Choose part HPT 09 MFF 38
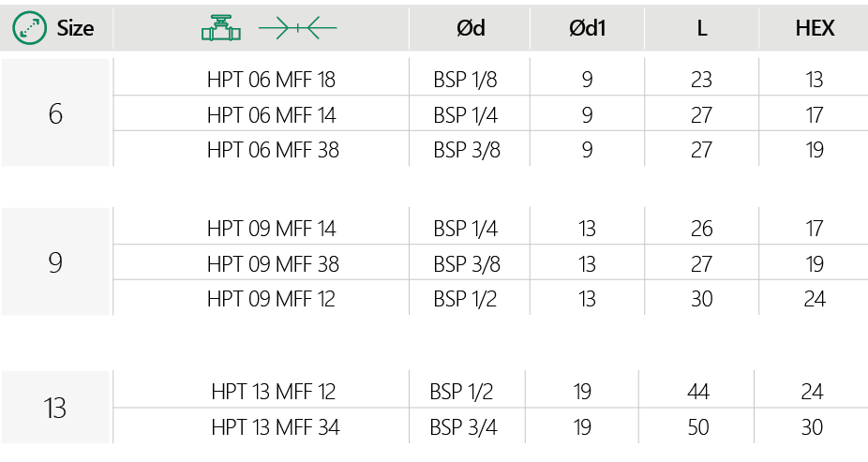 (272, 264)
